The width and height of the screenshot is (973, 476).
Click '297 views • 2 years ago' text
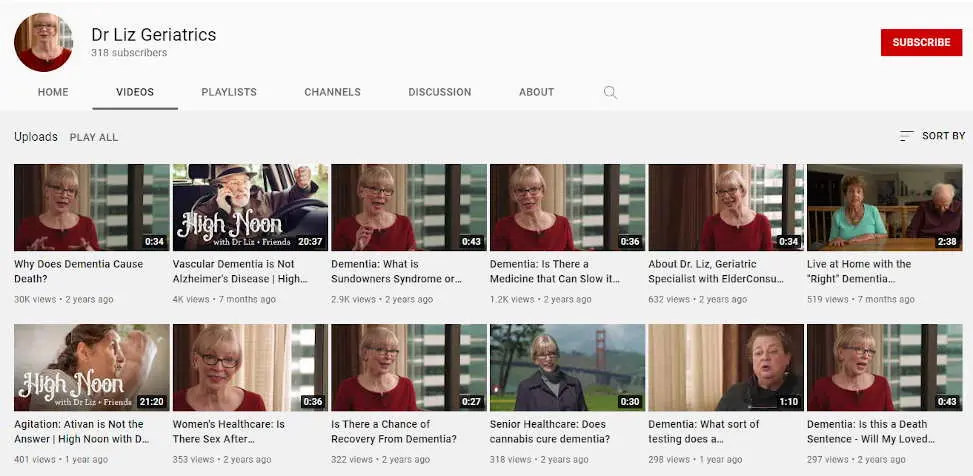pos(856,460)
